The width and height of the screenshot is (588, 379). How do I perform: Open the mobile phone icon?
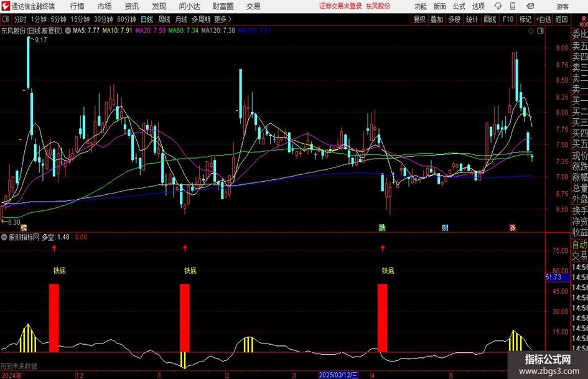pyautogui.click(x=513, y=6)
